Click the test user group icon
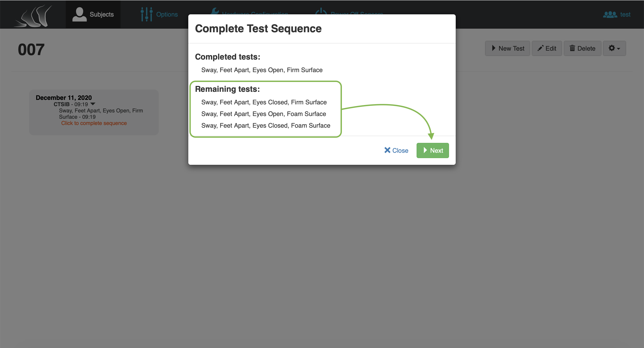The width and height of the screenshot is (644, 348). (610, 14)
